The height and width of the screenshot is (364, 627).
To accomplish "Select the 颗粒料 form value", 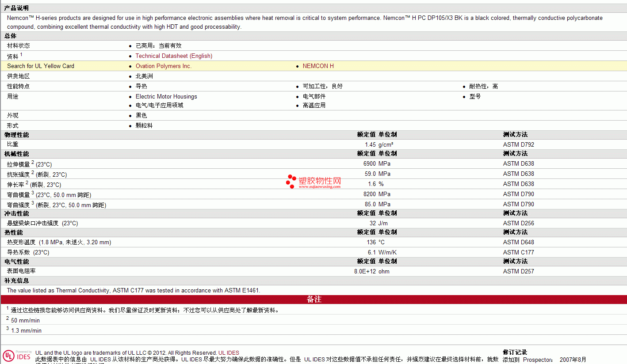I will pyautogui.click(x=144, y=126).
